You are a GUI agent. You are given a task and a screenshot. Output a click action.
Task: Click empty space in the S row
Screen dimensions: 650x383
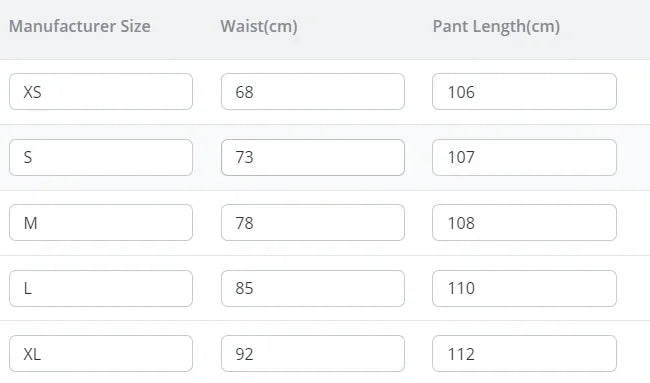point(633,158)
